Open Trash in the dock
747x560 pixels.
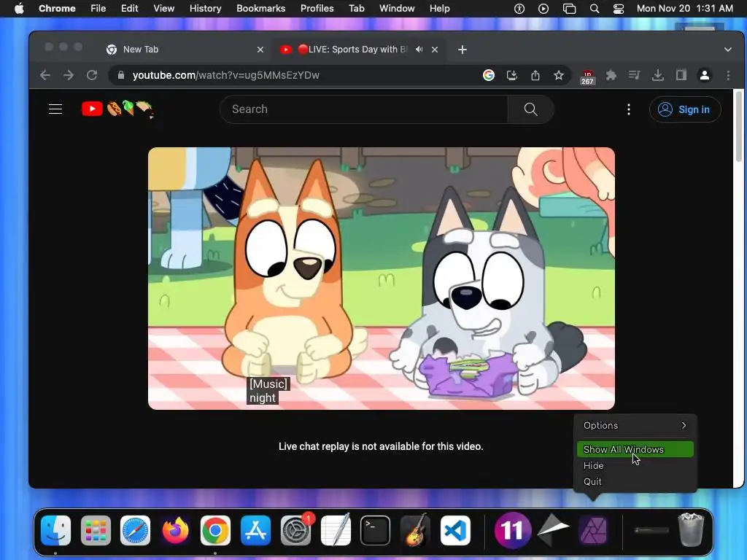[691, 529]
